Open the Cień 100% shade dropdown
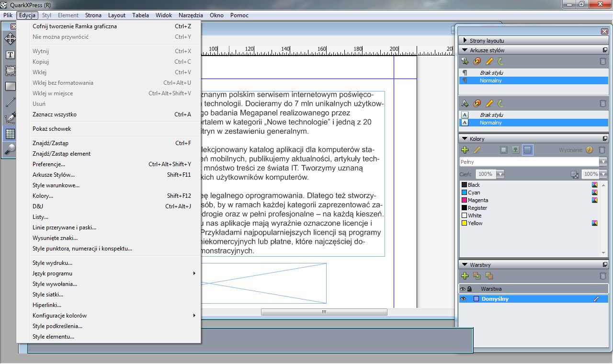The height and width of the screenshot is (364, 613). (x=500, y=174)
